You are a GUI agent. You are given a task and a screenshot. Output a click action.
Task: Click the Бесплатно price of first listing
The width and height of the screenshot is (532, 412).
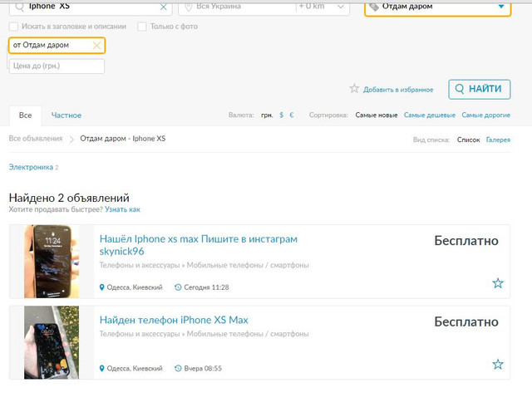pyautogui.click(x=466, y=241)
